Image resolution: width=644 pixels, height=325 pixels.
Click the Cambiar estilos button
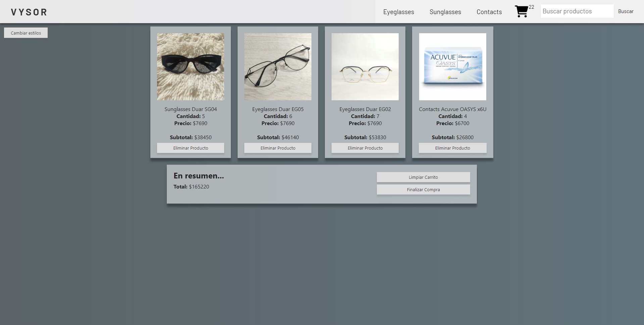tap(26, 33)
